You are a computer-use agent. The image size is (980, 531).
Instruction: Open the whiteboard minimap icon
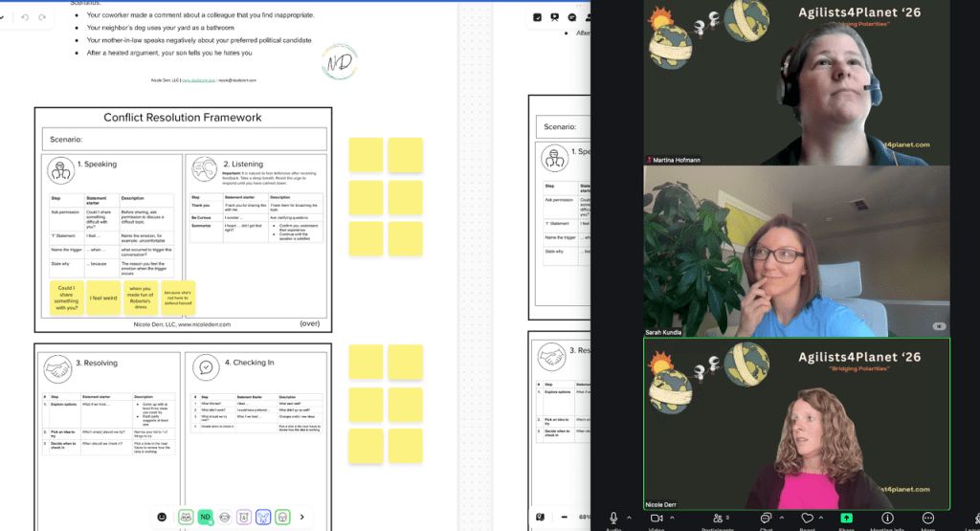pos(541,518)
